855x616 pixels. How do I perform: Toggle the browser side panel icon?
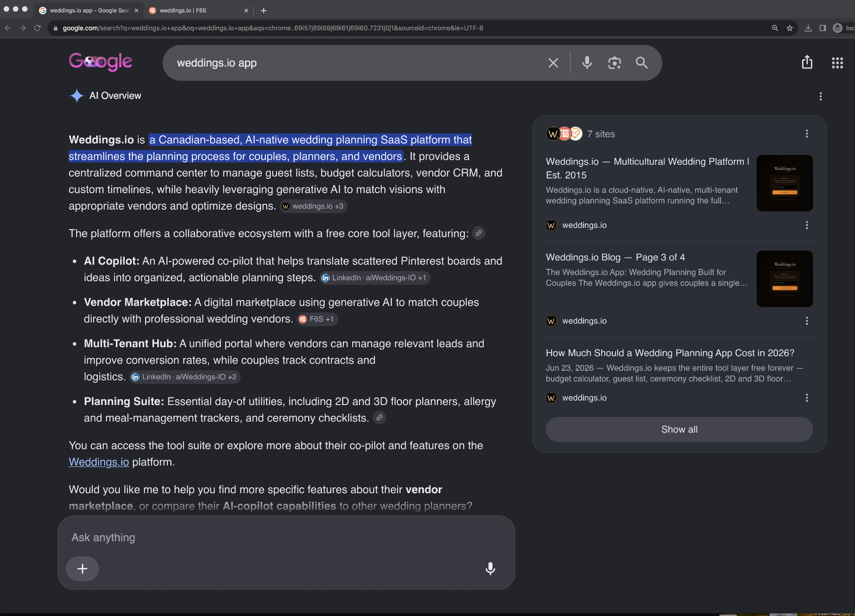pyautogui.click(x=822, y=28)
